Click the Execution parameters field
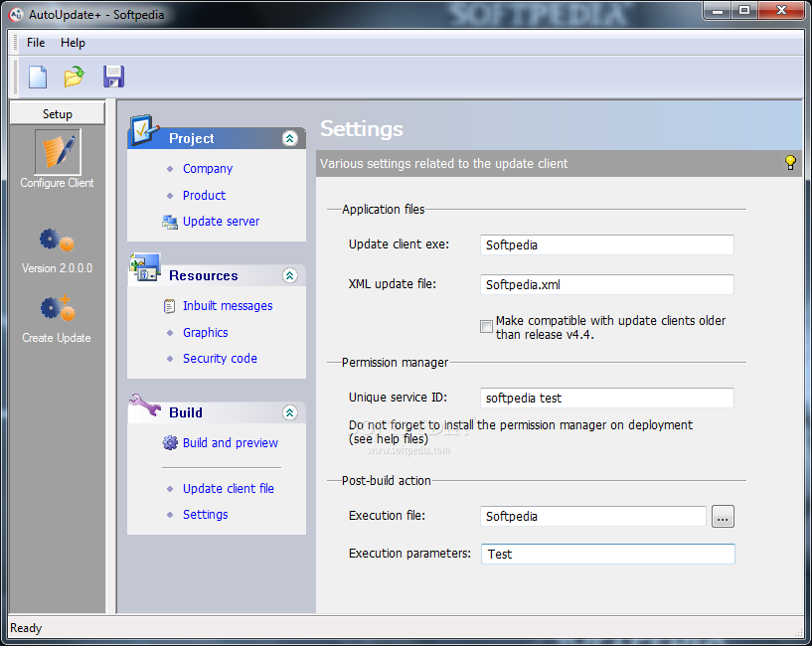The image size is (812, 646). point(607,555)
